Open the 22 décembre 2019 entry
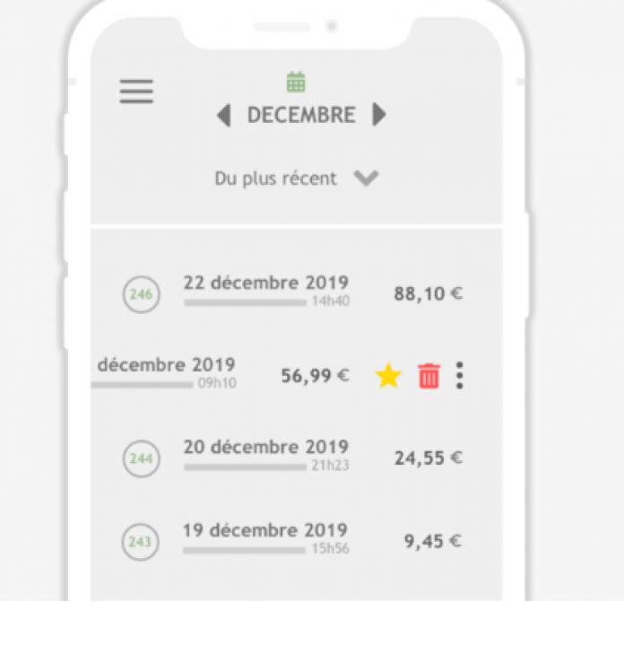This screenshot has height=672, width=624. click(265, 284)
